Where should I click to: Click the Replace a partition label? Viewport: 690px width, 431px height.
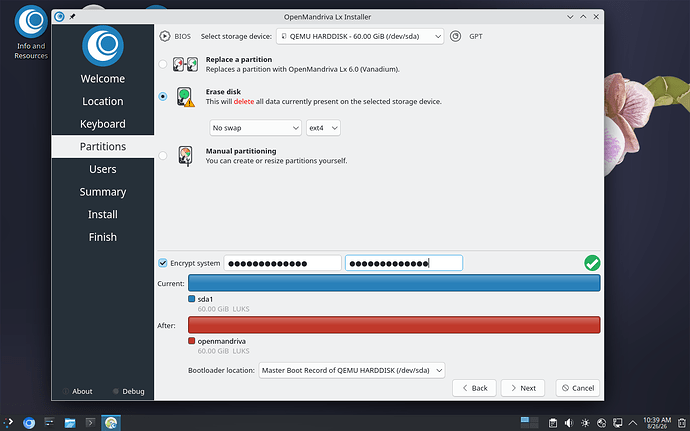click(239, 59)
